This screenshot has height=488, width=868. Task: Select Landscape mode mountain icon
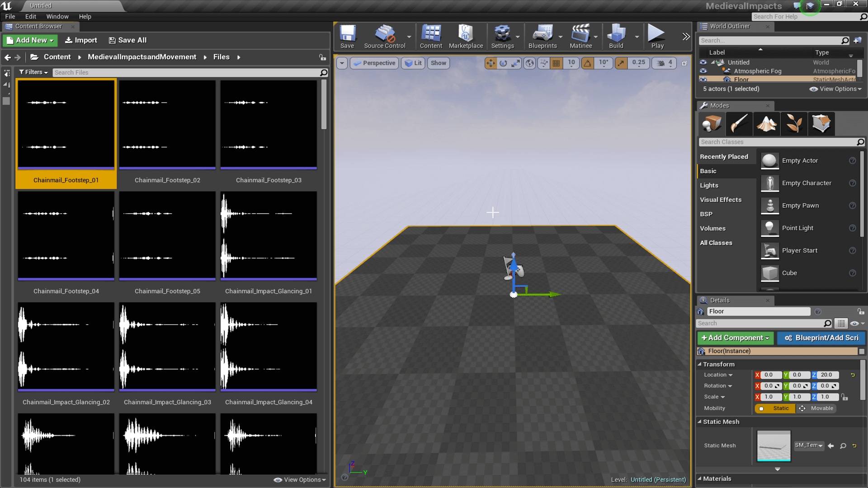click(767, 123)
